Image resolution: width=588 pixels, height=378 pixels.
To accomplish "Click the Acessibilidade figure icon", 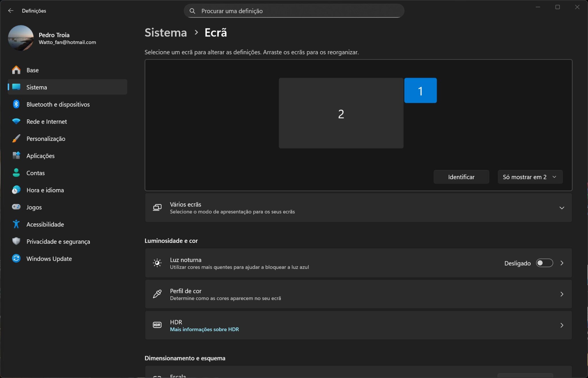I will coord(16,224).
